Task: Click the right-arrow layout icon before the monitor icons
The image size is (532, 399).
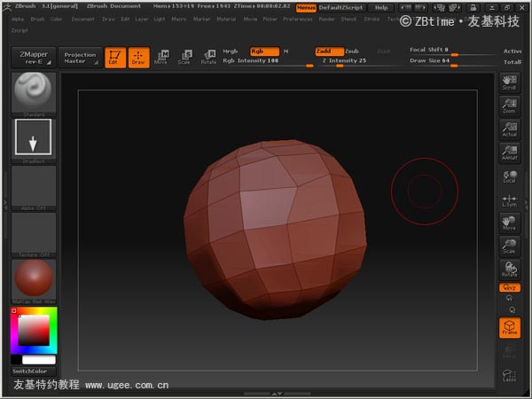Action: [x=420, y=7]
